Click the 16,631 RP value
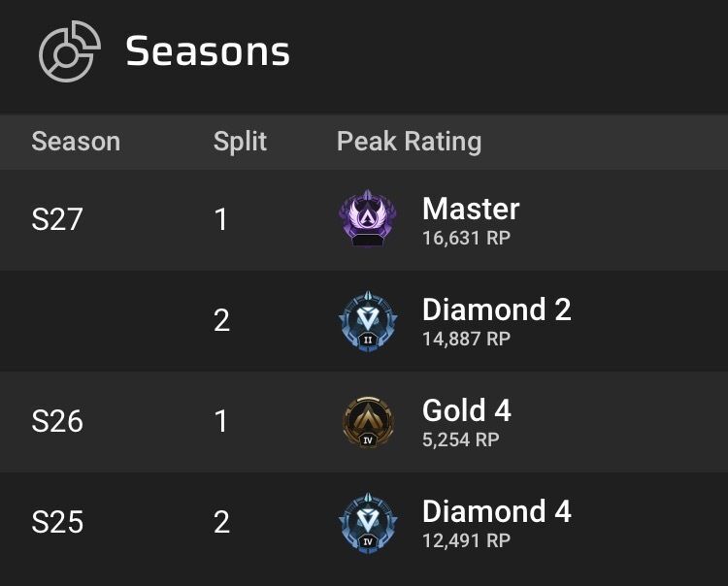Image resolution: width=728 pixels, height=586 pixels. click(x=466, y=238)
